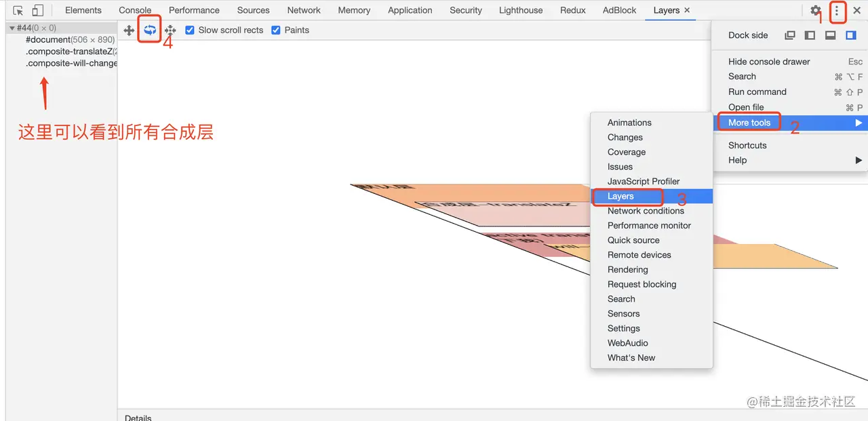This screenshot has height=421, width=868.
Task: Activate the rotate mode tool
Action: pos(150,31)
